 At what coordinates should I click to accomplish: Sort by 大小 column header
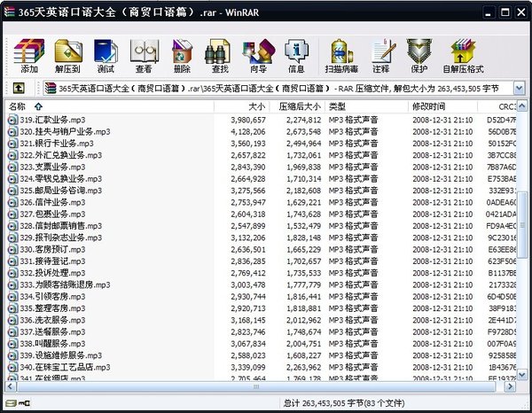[242, 107]
